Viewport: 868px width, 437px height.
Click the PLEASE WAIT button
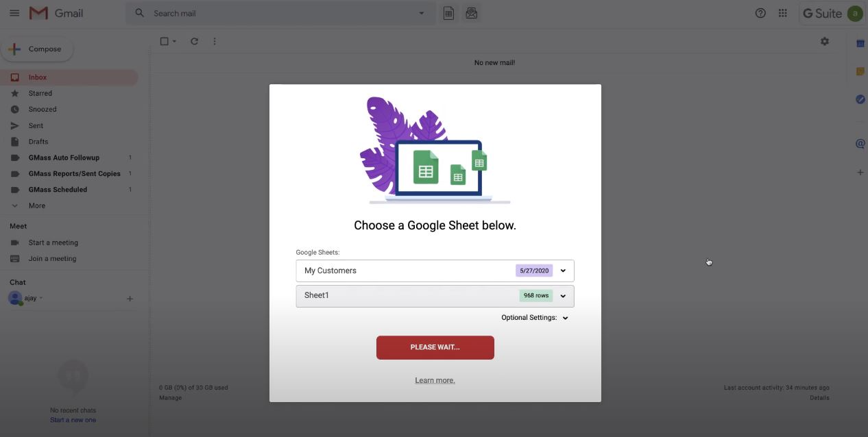(435, 347)
